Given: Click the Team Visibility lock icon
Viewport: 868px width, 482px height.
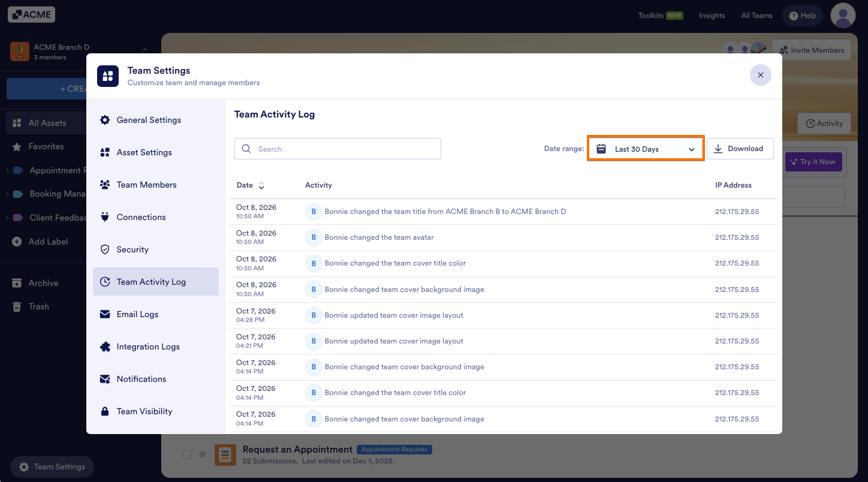Looking at the screenshot, I should click(x=105, y=411).
